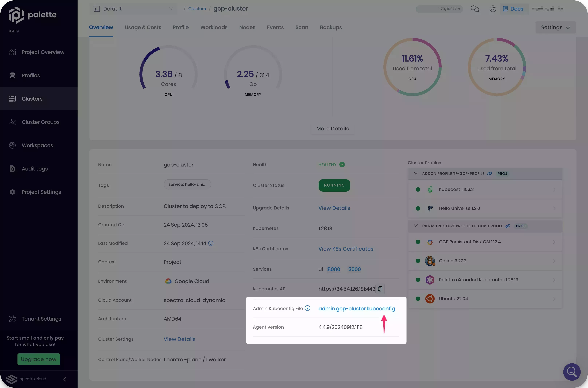Open Tenant Settings in sidebar

(41, 319)
